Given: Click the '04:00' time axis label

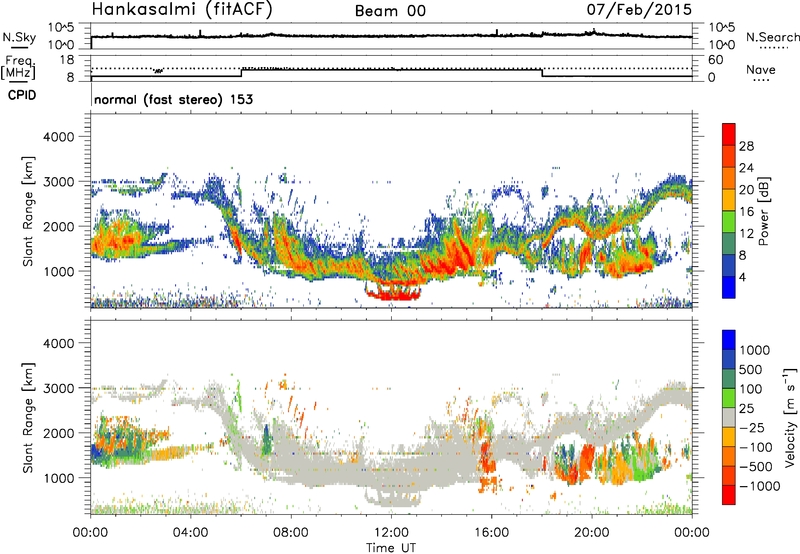Looking at the screenshot, I should click(190, 533).
